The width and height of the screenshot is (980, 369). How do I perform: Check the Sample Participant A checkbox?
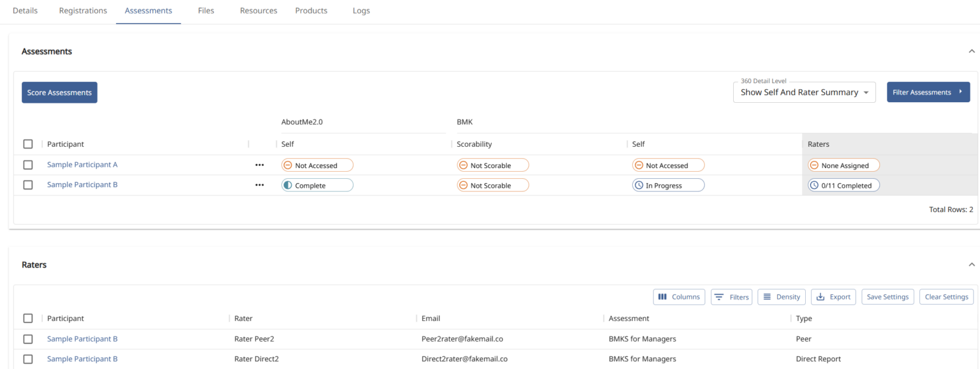[x=28, y=165]
